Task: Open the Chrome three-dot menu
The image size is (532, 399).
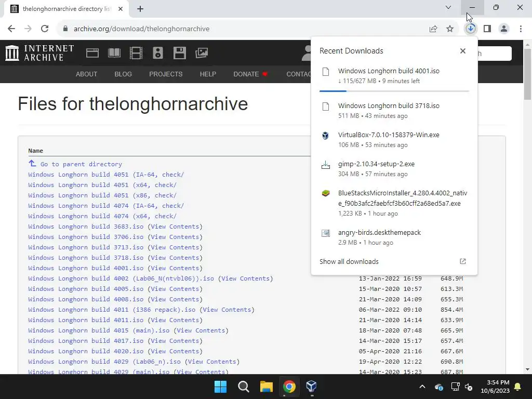Action: click(521, 29)
